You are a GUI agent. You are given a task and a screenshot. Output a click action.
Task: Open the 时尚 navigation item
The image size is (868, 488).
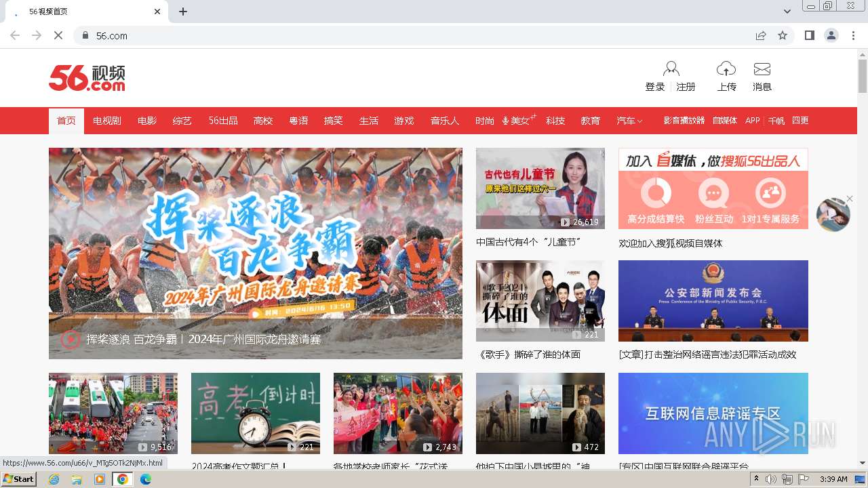[485, 121]
